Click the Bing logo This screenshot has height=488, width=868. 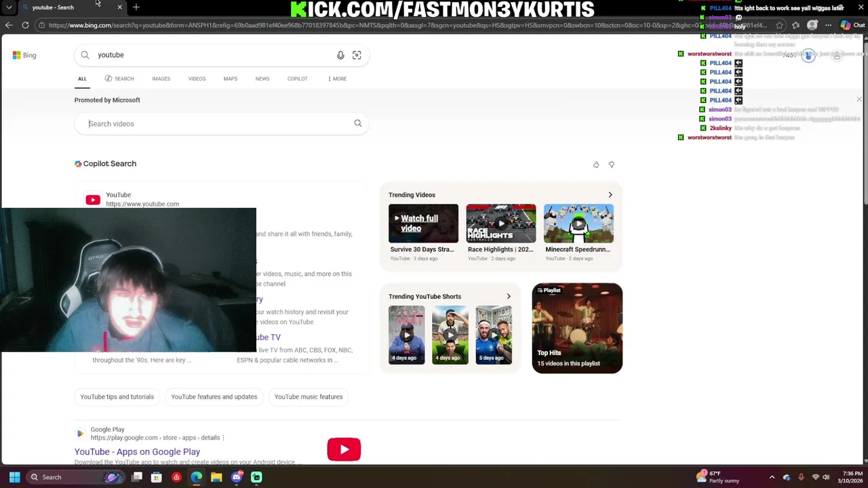coord(24,55)
